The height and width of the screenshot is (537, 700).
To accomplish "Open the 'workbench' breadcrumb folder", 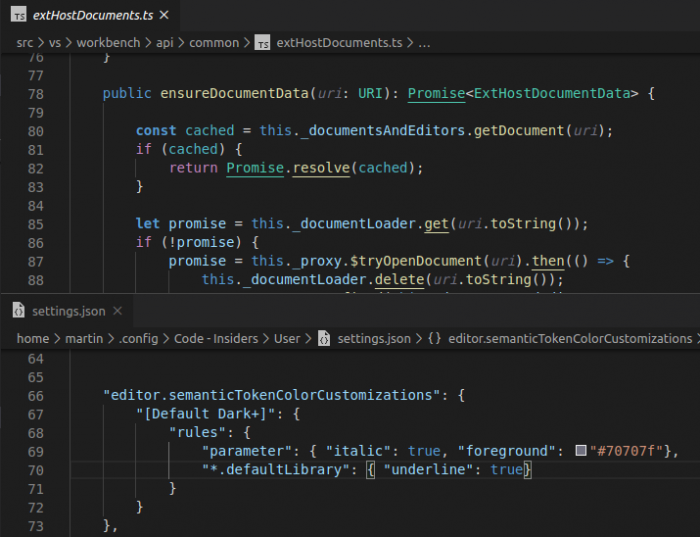I will (107, 43).
